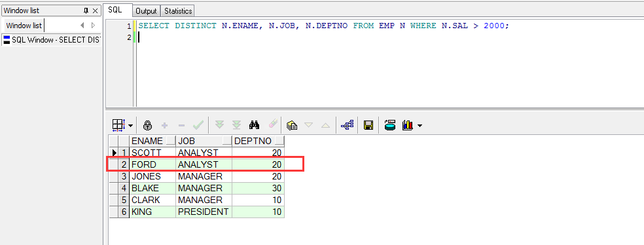Click line number 1 in editor gutter
644x245 pixels.
(x=129, y=26)
